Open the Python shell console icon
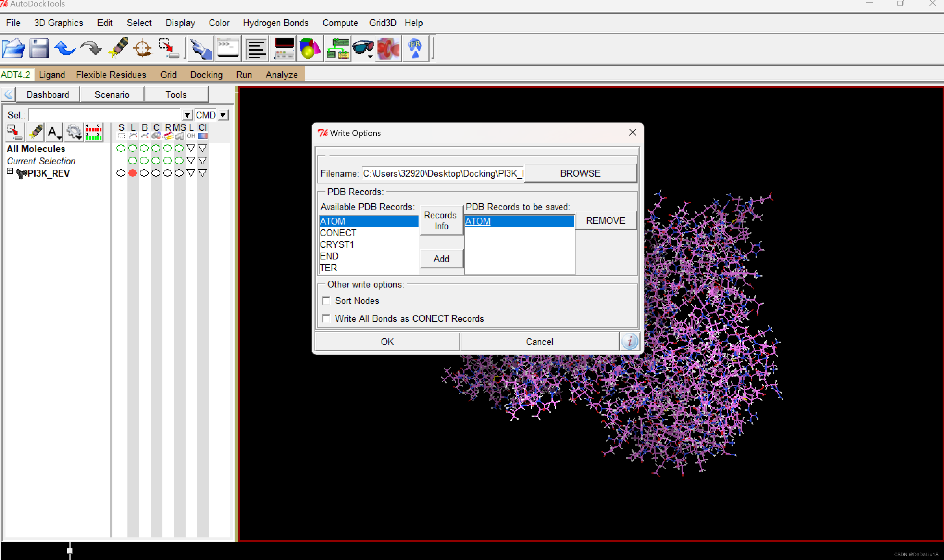Image resolution: width=944 pixels, height=560 pixels. 228,48
